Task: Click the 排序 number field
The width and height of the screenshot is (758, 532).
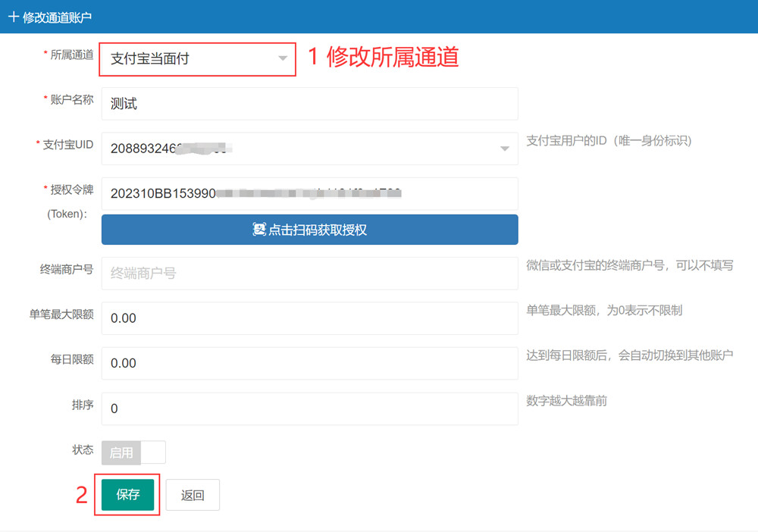Action: [x=309, y=408]
